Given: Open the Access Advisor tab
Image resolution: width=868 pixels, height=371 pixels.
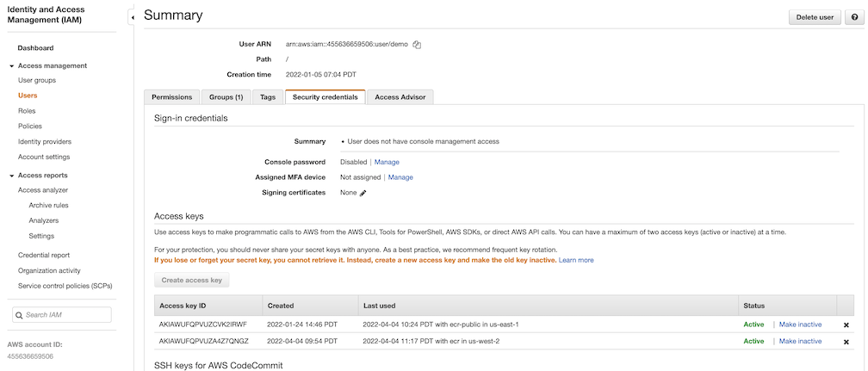Looking at the screenshot, I should [x=400, y=97].
